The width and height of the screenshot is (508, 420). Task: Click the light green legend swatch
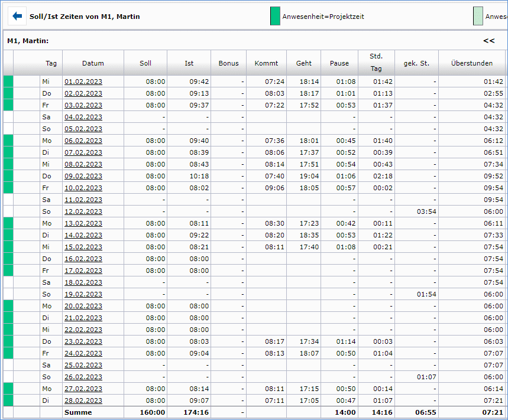tap(478, 16)
